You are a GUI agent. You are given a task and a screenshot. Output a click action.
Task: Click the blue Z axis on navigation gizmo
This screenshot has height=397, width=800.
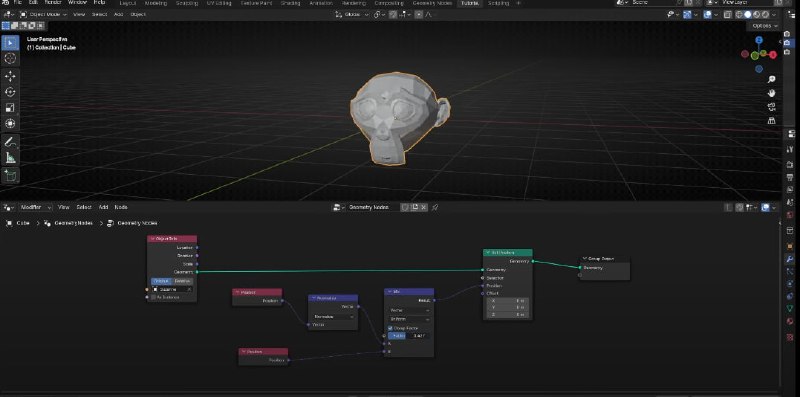click(x=759, y=40)
